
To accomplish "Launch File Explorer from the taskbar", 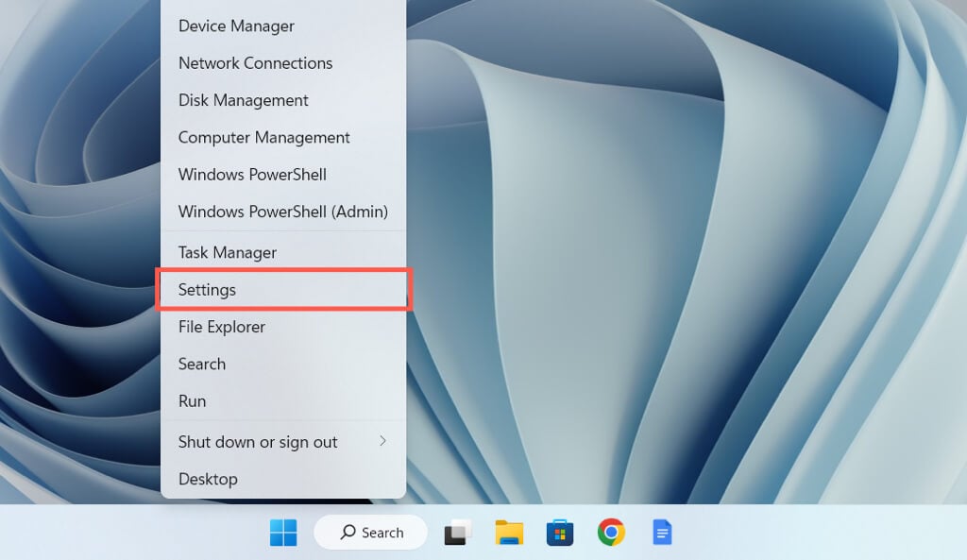I will [509, 533].
